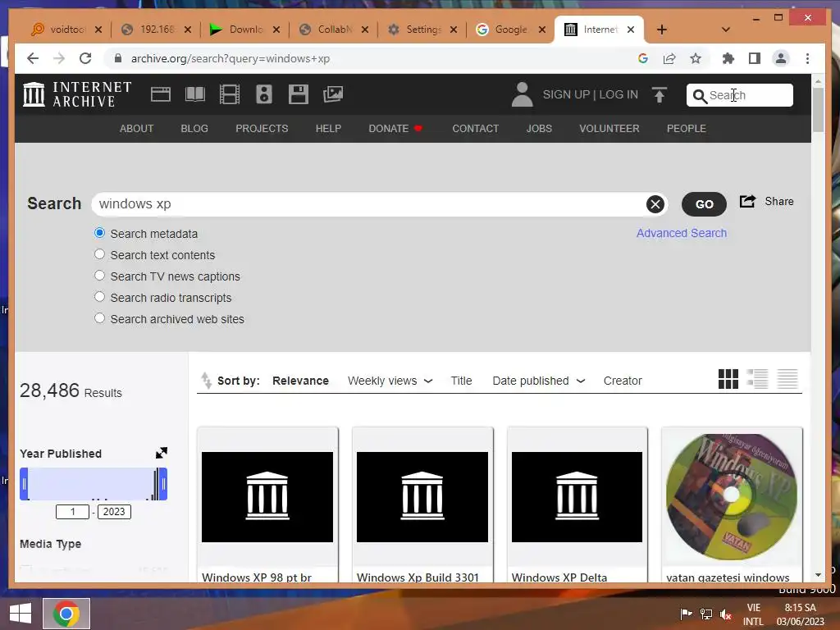Switch to the 192.168 browser tab
840x630 pixels.
point(156,30)
